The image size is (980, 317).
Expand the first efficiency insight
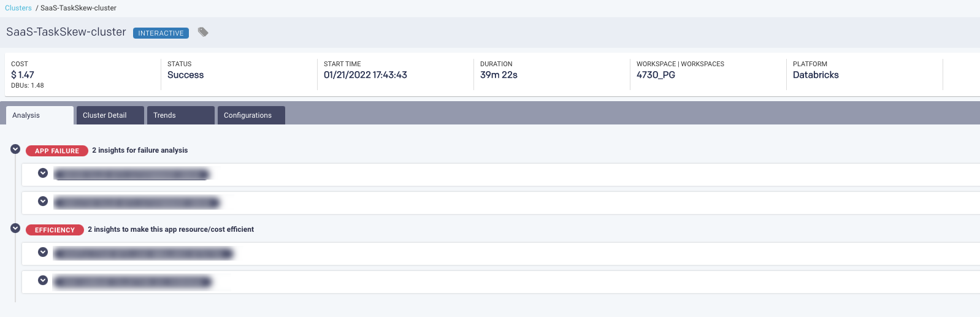click(43, 252)
